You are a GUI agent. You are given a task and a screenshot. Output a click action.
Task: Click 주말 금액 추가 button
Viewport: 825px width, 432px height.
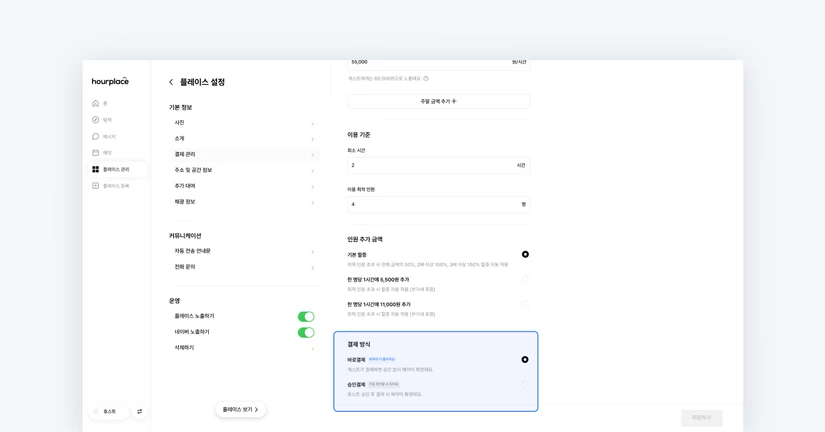pyautogui.click(x=439, y=101)
